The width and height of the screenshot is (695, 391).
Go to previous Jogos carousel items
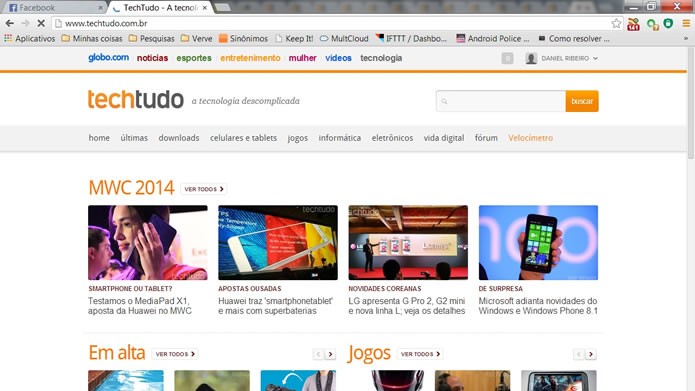(x=578, y=354)
